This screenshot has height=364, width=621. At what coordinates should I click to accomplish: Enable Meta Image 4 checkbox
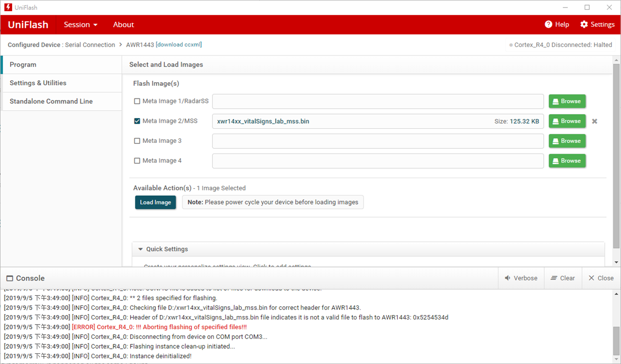coord(137,161)
